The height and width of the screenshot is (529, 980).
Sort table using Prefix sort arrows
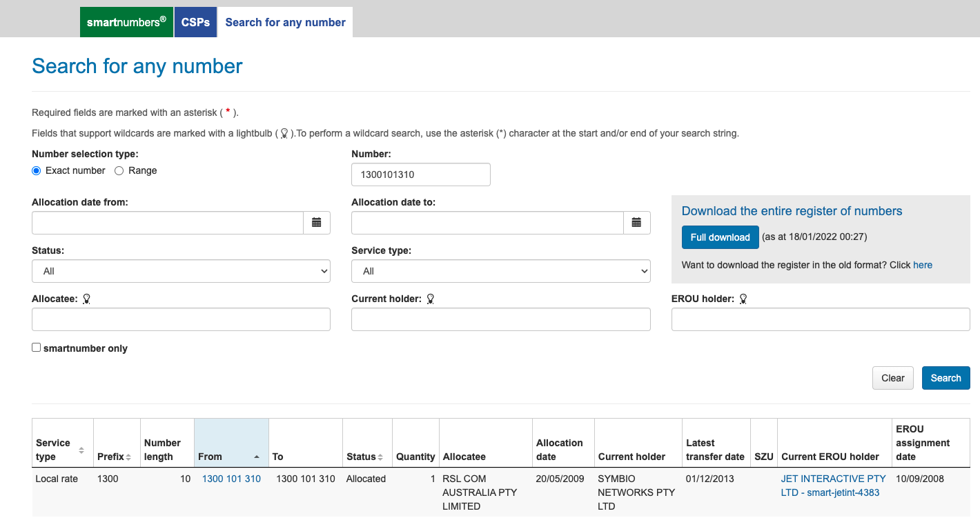point(128,457)
